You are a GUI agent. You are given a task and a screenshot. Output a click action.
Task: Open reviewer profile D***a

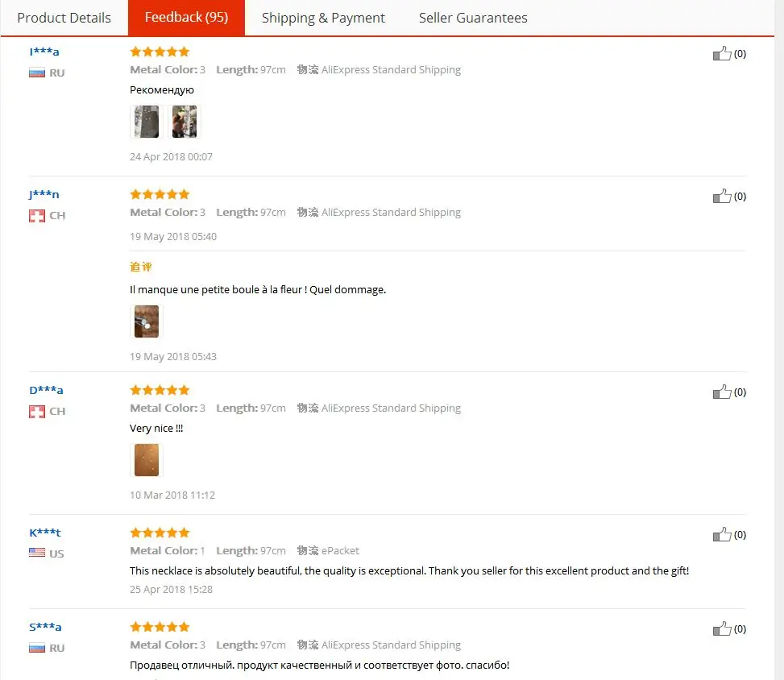(x=46, y=390)
